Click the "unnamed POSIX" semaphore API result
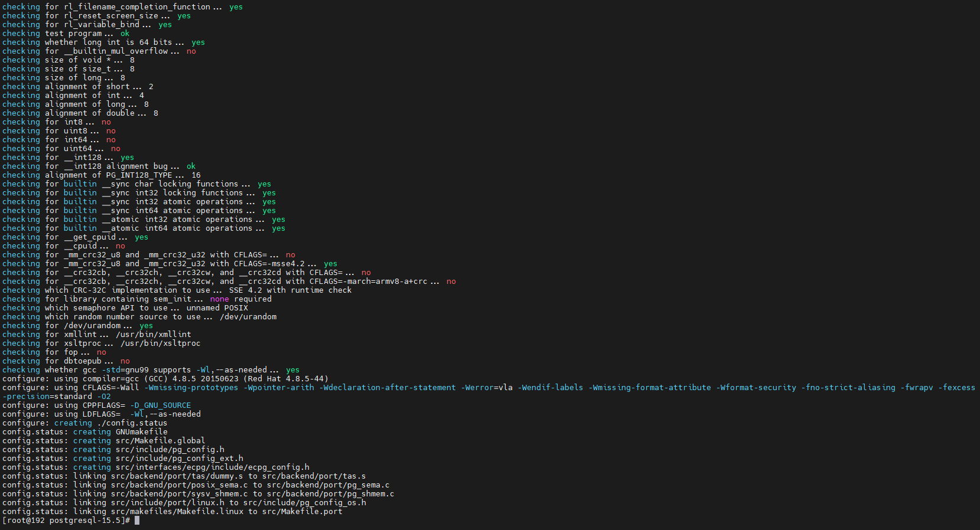The width and height of the screenshot is (980, 530). tap(217, 308)
